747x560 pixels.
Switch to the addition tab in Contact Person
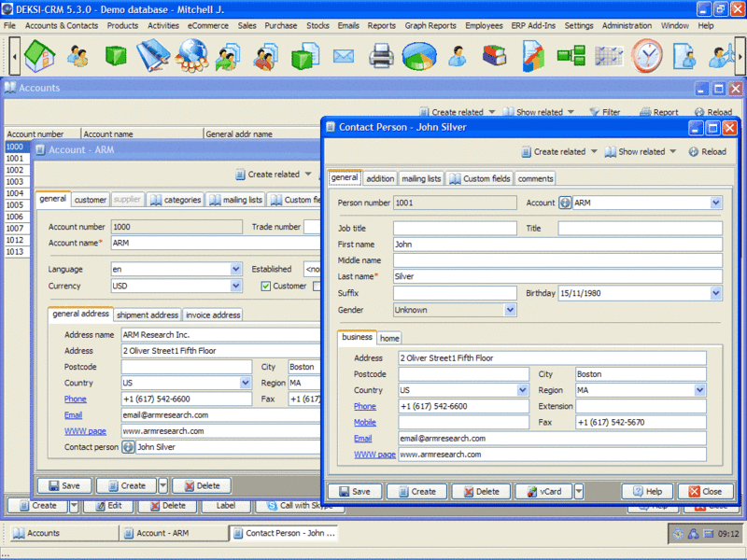380,178
